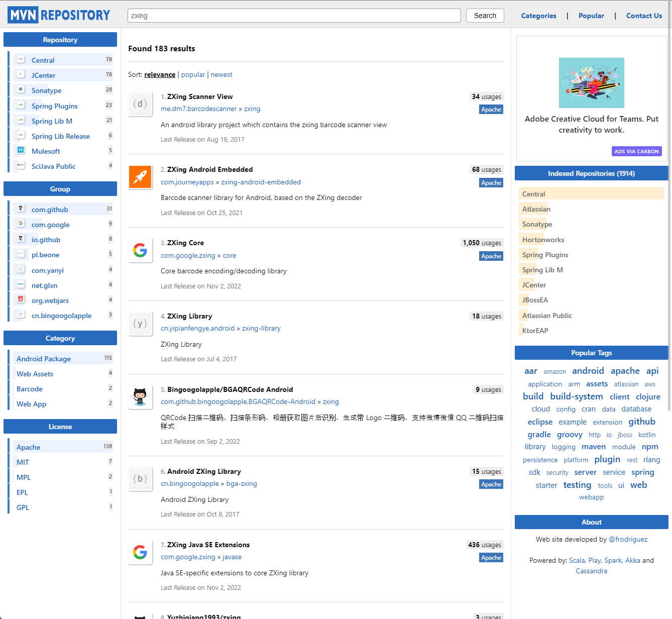Open Hortonworks in Indexed Repositories
This screenshot has height=619, width=672.
[543, 240]
